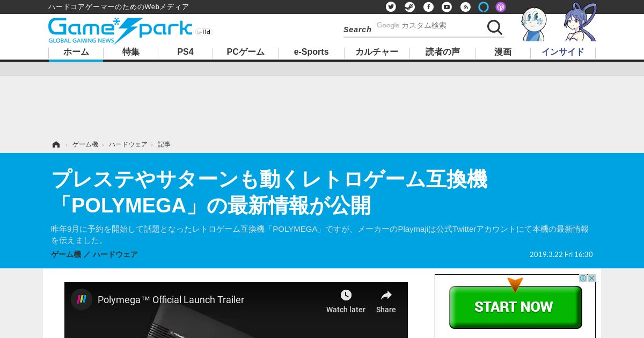Viewport: 644px width, 338px height.
Task: Open the Facebook icon link
Action: coord(428,7)
